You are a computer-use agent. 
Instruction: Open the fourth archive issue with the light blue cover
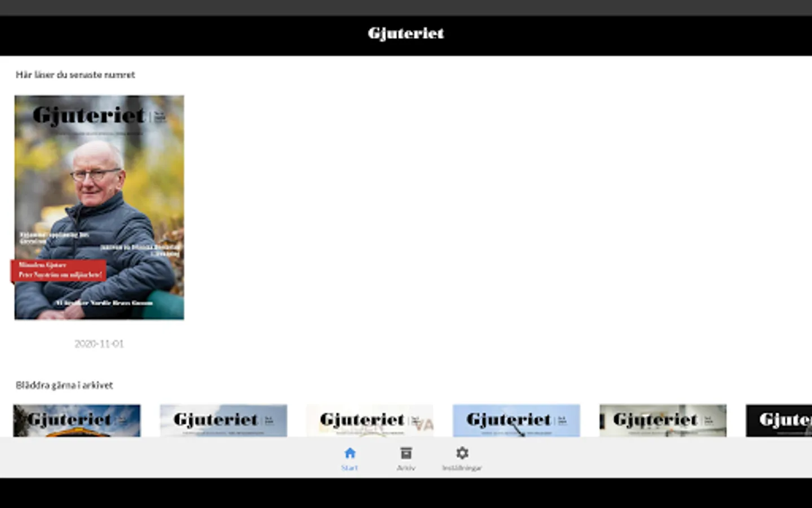click(x=517, y=421)
